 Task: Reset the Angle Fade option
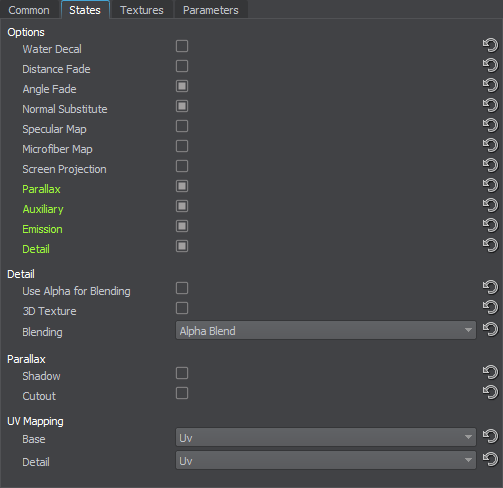pos(490,85)
